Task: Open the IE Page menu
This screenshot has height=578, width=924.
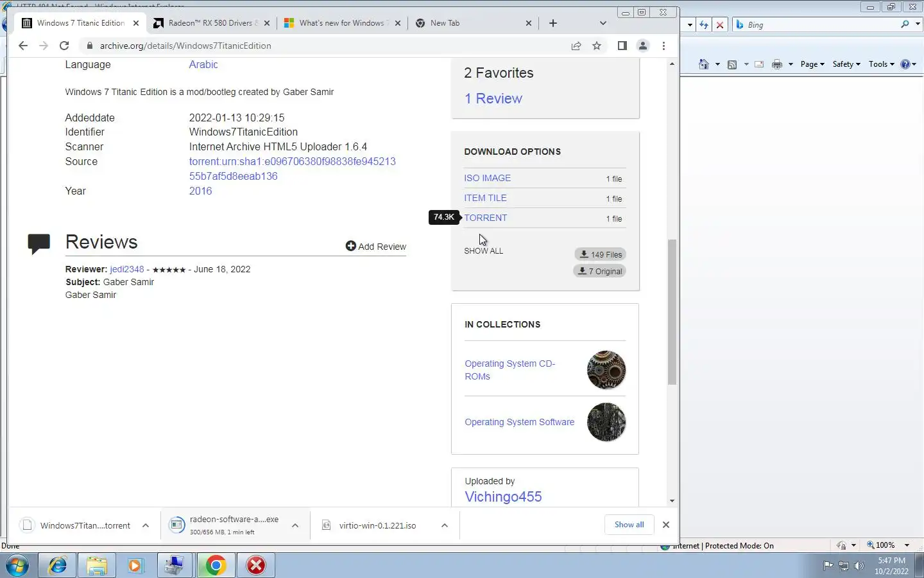Action: click(812, 64)
